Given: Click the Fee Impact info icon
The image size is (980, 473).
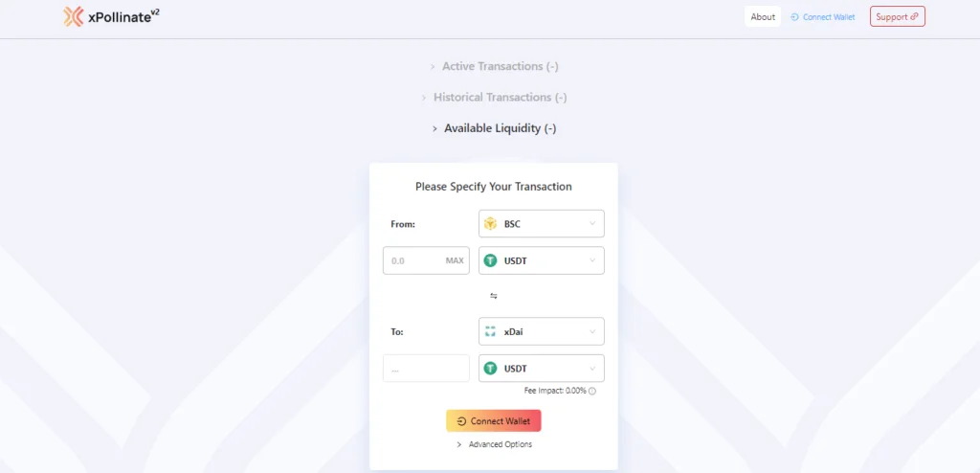Looking at the screenshot, I should point(591,391).
